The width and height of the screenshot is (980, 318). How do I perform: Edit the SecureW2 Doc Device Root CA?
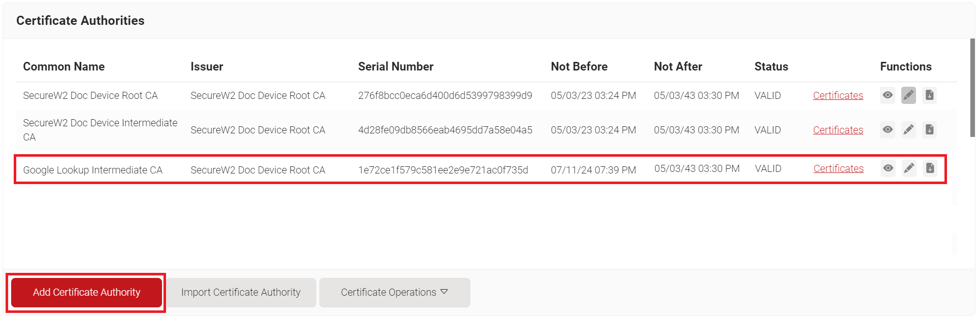[908, 95]
